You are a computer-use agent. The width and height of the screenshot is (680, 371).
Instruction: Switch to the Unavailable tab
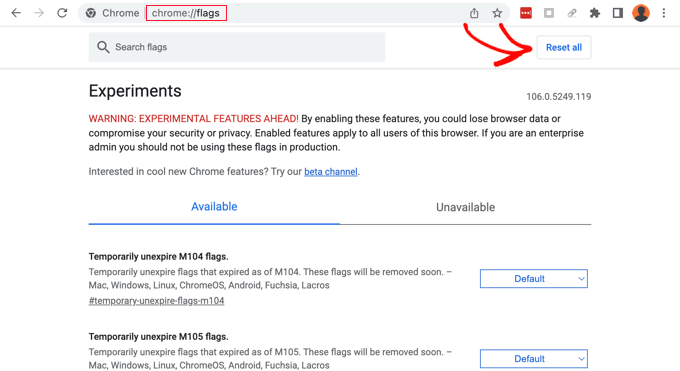tap(465, 207)
